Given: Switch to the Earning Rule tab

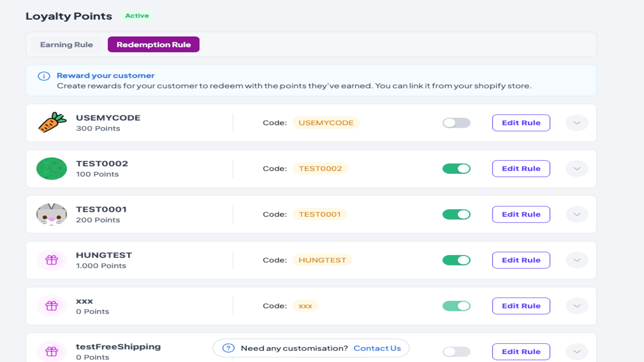Looking at the screenshot, I should 66,45.
